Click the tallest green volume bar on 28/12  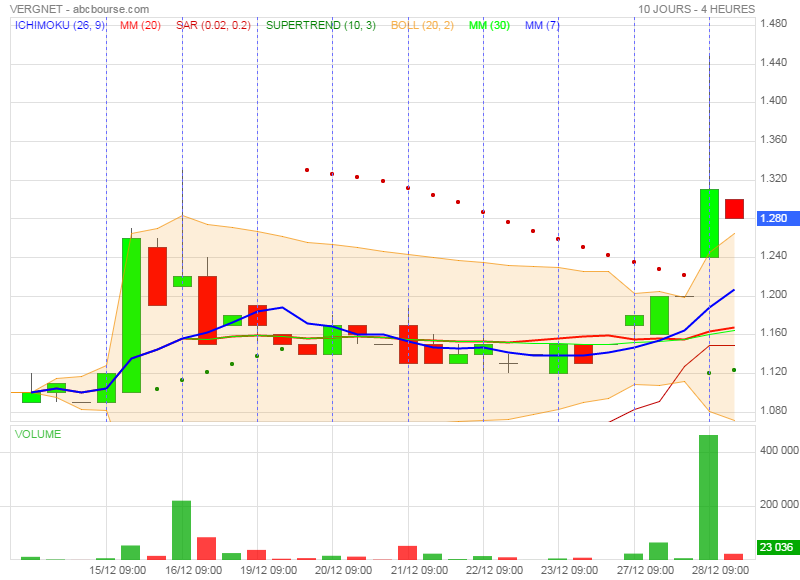[x=708, y=497]
